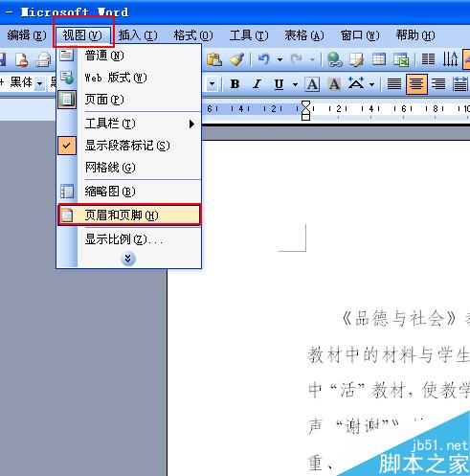Expand the full menu with double chevron
The image size is (470, 476).
tap(128, 259)
